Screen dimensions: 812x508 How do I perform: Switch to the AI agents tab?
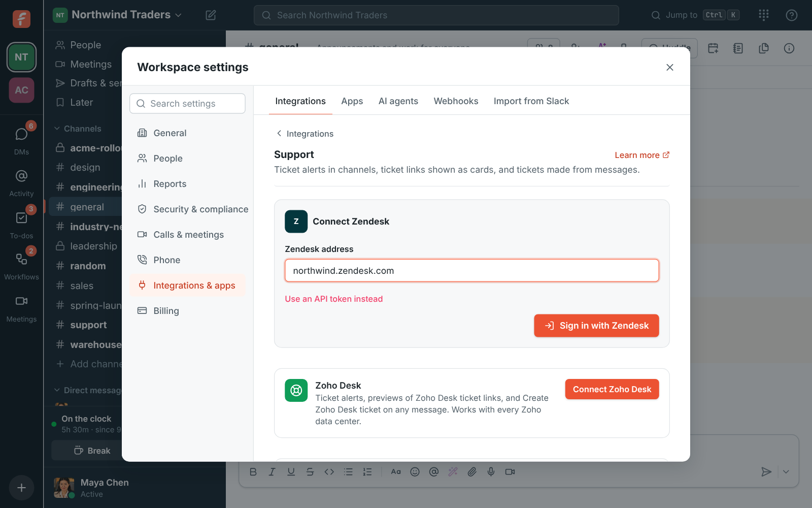[398, 101]
